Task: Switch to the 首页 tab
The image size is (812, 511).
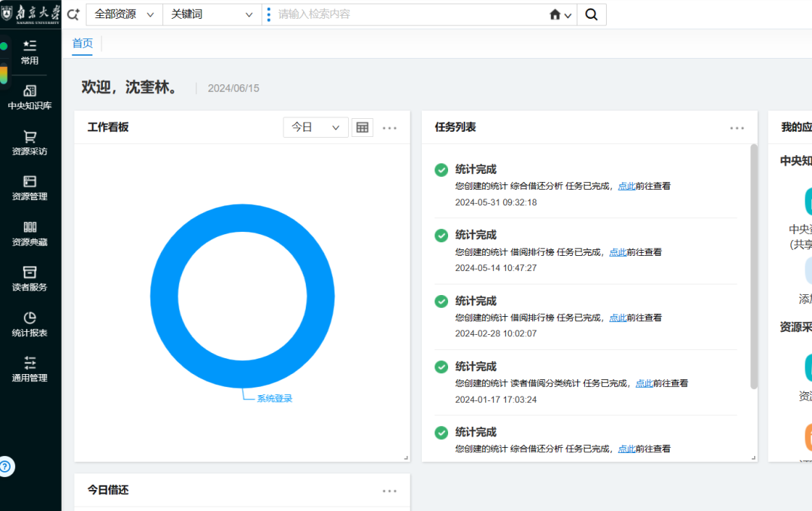Action: tap(83, 43)
